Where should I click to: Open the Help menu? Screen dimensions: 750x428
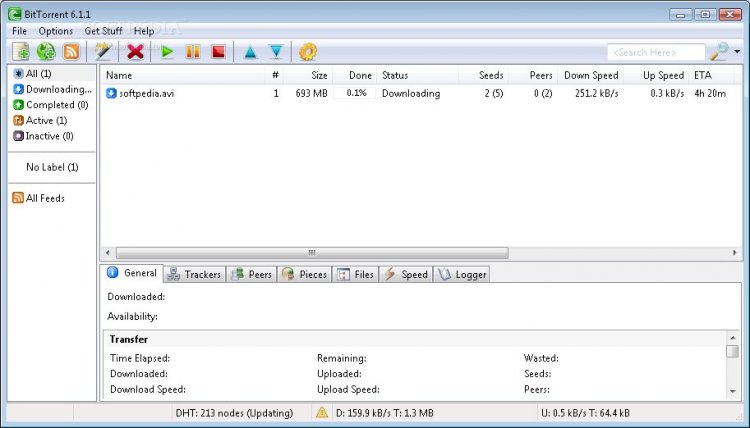(143, 31)
